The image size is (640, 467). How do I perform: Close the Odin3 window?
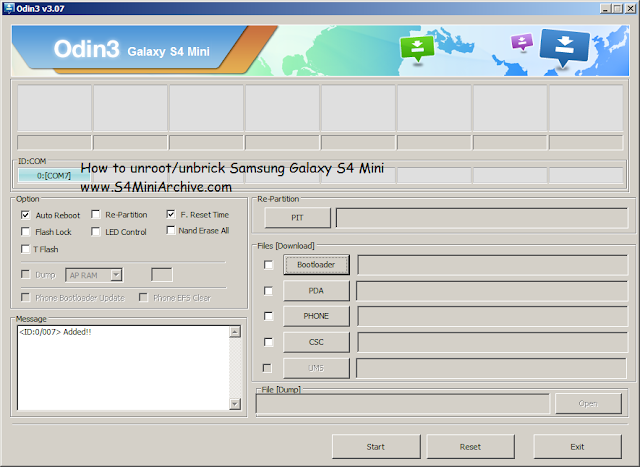[x=630, y=9]
